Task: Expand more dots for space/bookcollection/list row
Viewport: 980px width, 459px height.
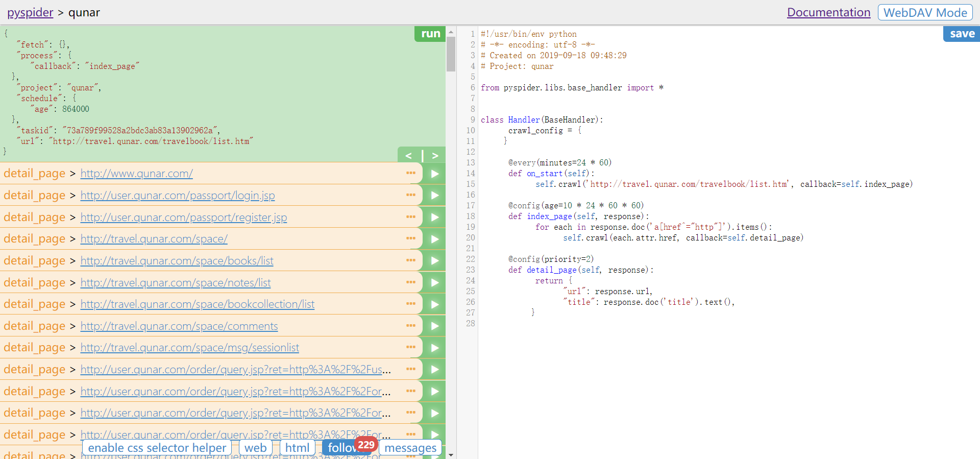Action: point(411,303)
